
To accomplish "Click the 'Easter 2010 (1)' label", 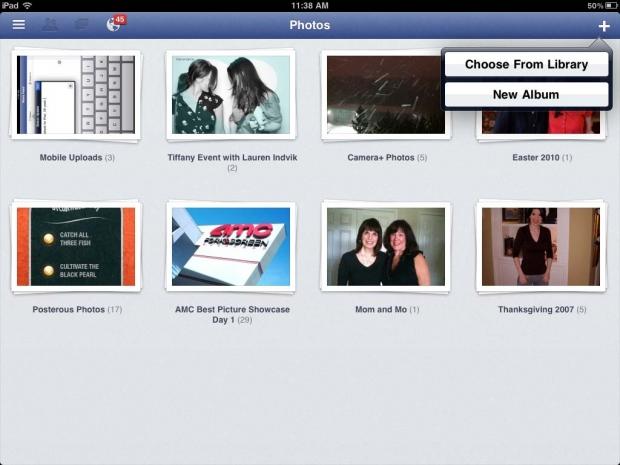I will click(542, 157).
